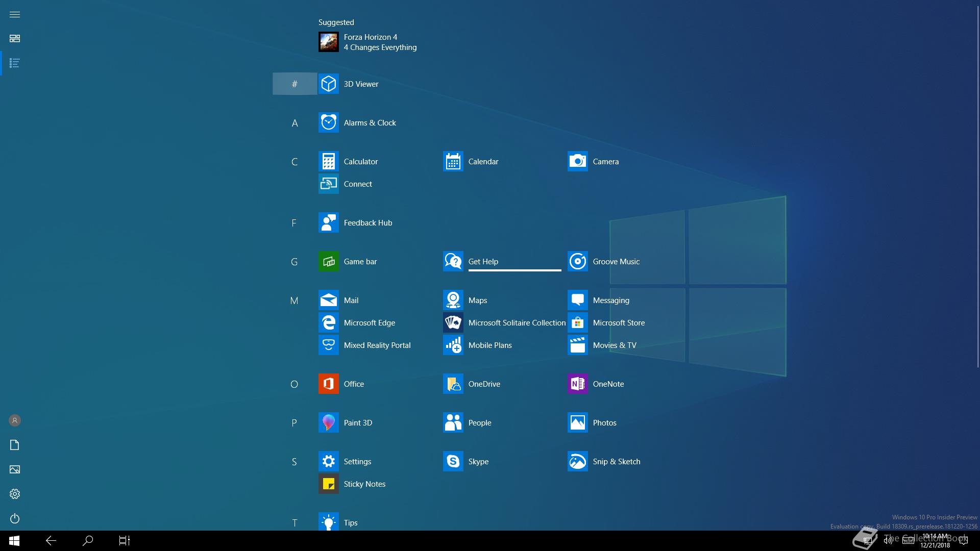Open the Maps app icon

click(x=453, y=300)
